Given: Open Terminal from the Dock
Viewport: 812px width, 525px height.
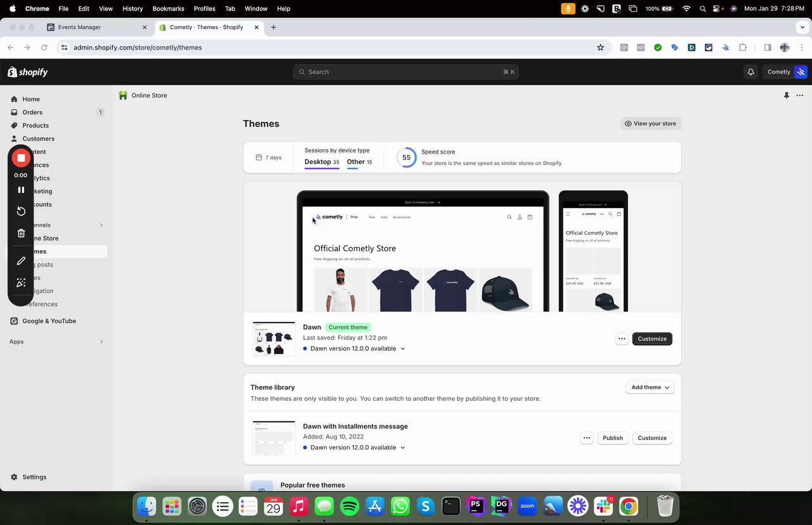Looking at the screenshot, I should pos(451,506).
